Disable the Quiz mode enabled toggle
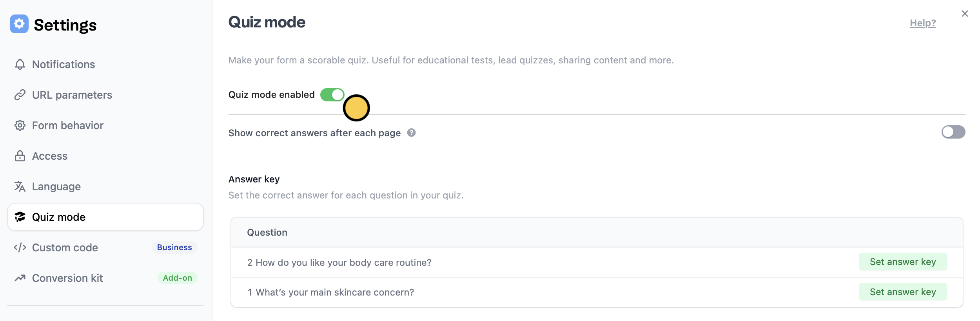Image resolution: width=980 pixels, height=321 pixels. click(x=332, y=95)
